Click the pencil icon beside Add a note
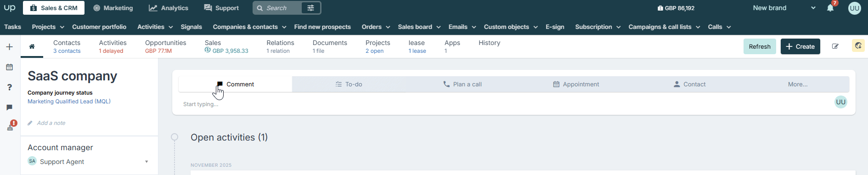This screenshot has height=175, width=868. click(x=30, y=123)
